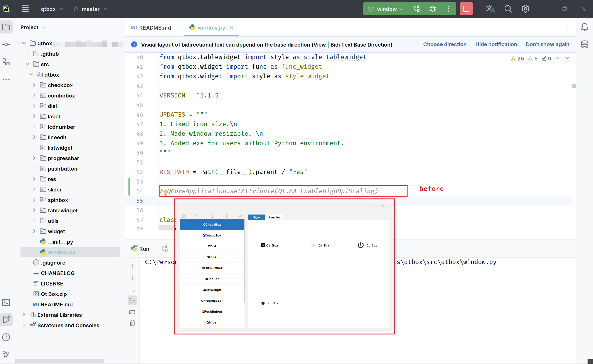The image size is (593, 364).
Task: Clear the Run console with the trash icon
Action: coord(133,323)
